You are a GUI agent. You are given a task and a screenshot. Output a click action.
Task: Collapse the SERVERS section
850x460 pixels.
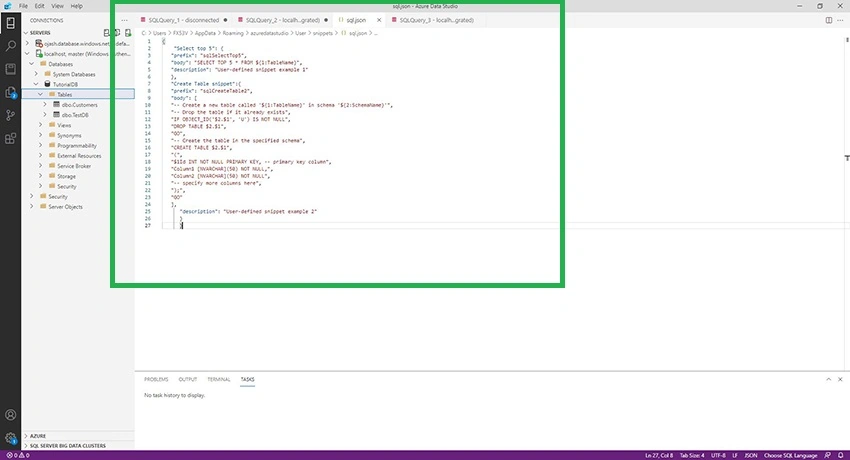pyautogui.click(x=25, y=33)
